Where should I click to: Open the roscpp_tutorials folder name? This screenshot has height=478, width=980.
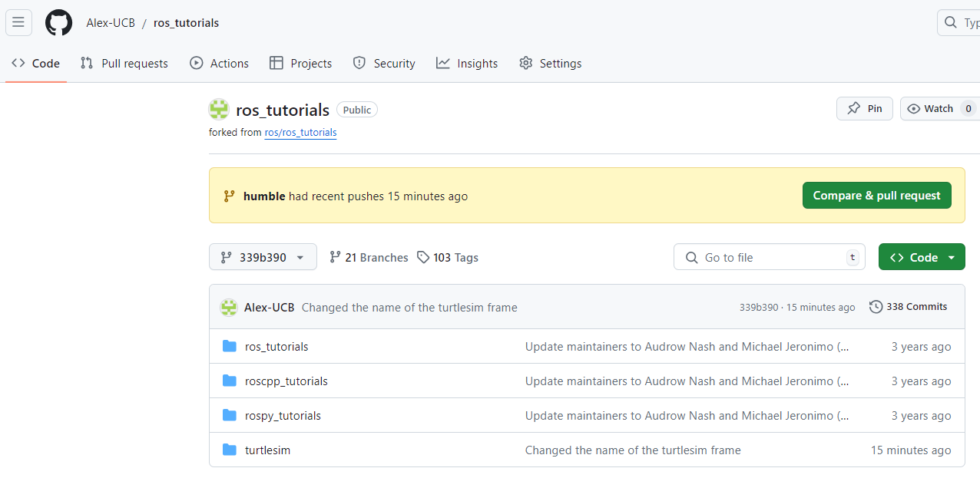click(286, 381)
